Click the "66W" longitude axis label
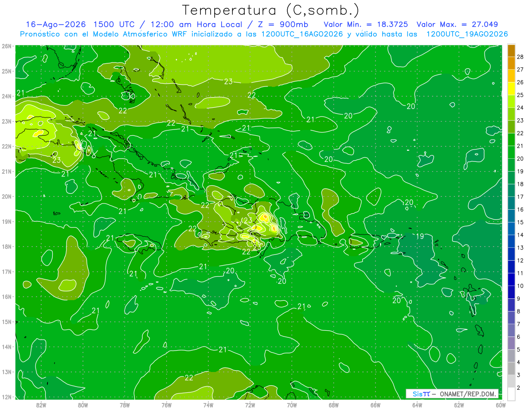The image size is (532, 411). click(x=376, y=405)
